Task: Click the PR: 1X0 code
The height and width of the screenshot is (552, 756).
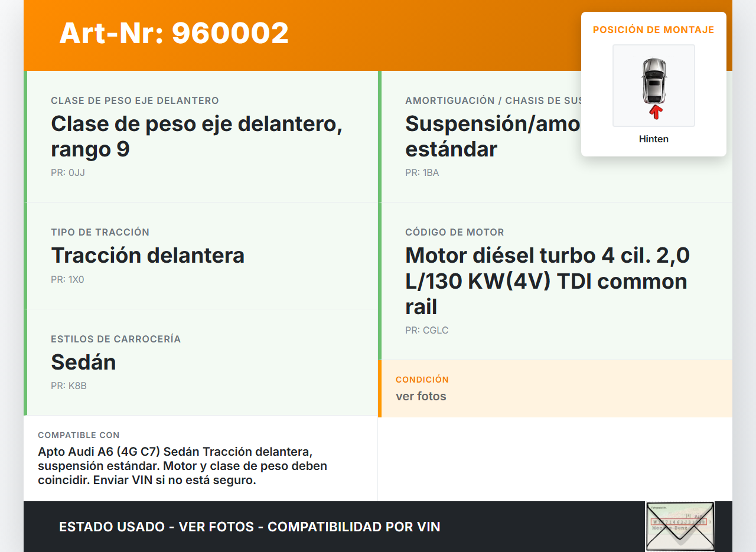Action: pos(67,280)
